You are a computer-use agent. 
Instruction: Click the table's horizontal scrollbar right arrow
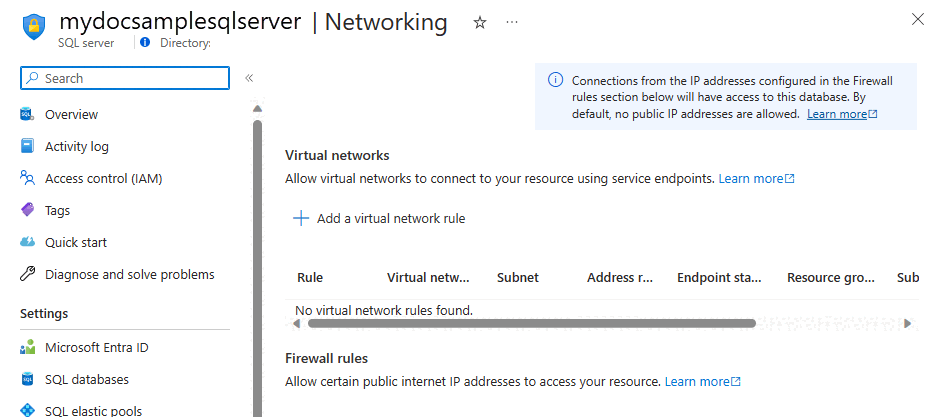tap(908, 324)
